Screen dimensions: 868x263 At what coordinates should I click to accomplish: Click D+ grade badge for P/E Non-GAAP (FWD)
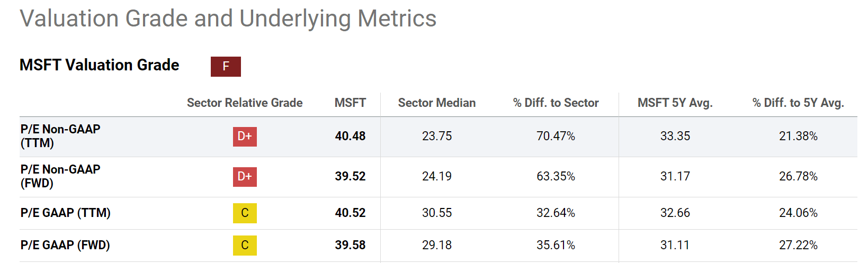[245, 177]
